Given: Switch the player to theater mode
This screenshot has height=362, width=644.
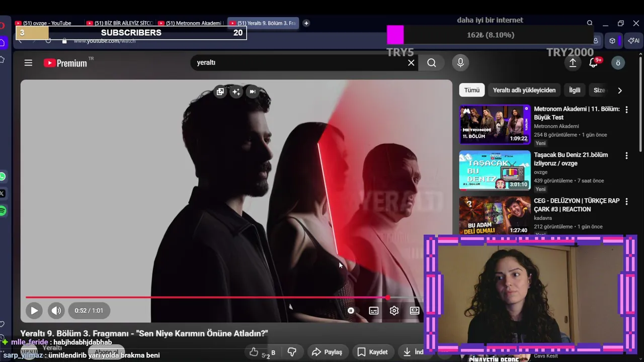Looking at the screenshot, I should 415,311.
